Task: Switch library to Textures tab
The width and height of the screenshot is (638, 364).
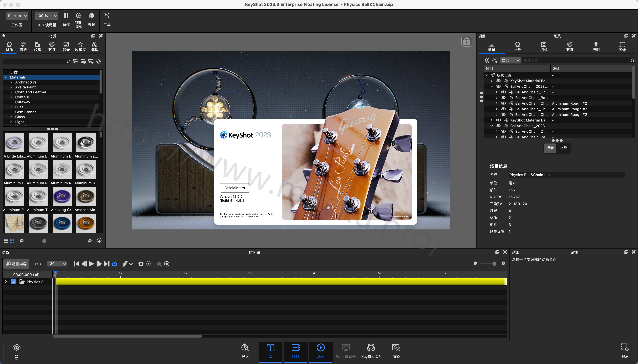Action: (x=38, y=46)
